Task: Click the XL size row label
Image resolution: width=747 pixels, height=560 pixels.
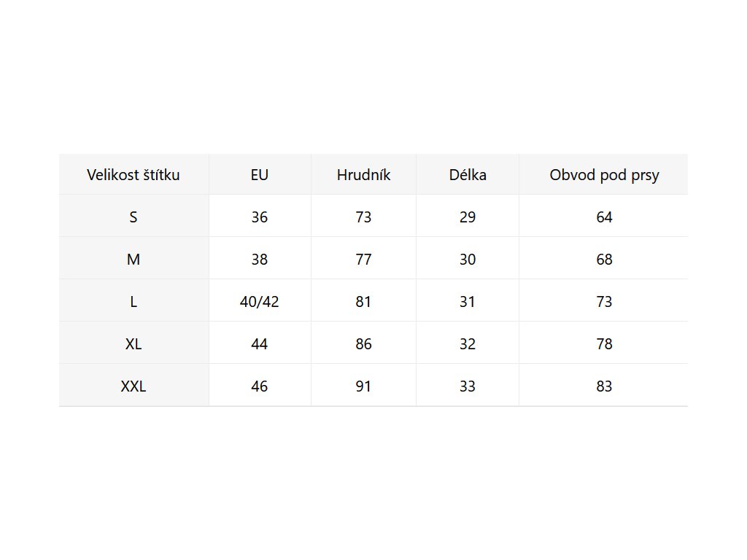Action: pos(133,344)
